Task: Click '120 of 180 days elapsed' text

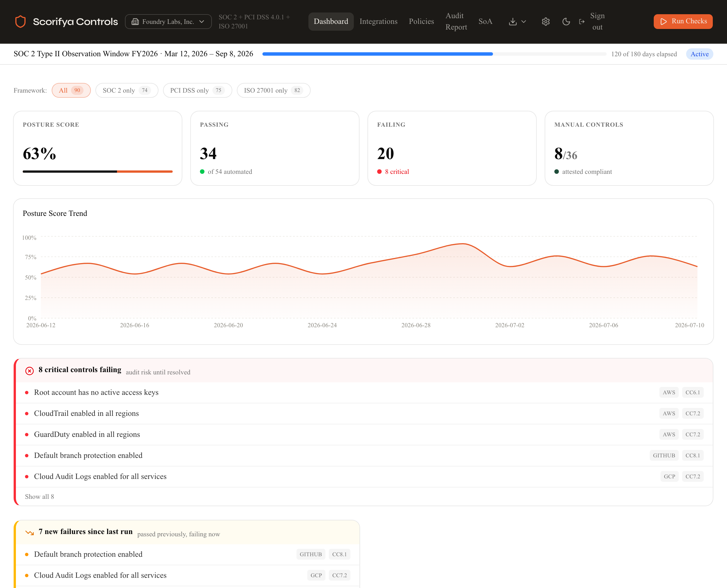Action: [x=644, y=54]
